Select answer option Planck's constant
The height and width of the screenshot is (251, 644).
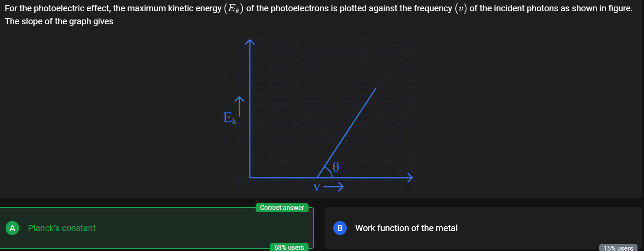pos(62,228)
